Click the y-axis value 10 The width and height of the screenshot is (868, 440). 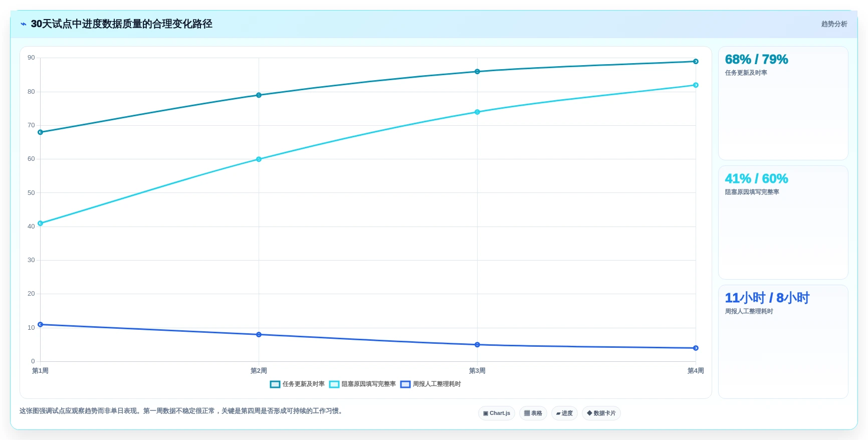pyautogui.click(x=31, y=328)
